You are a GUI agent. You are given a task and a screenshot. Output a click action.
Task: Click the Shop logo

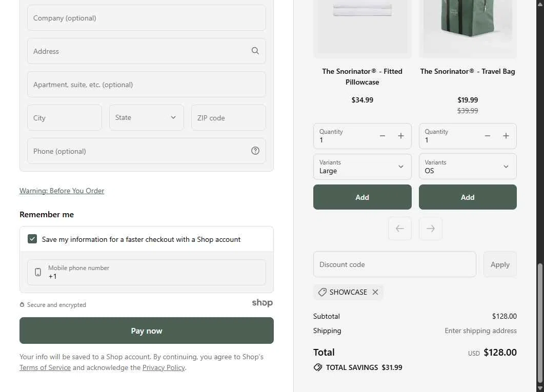click(x=263, y=303)
